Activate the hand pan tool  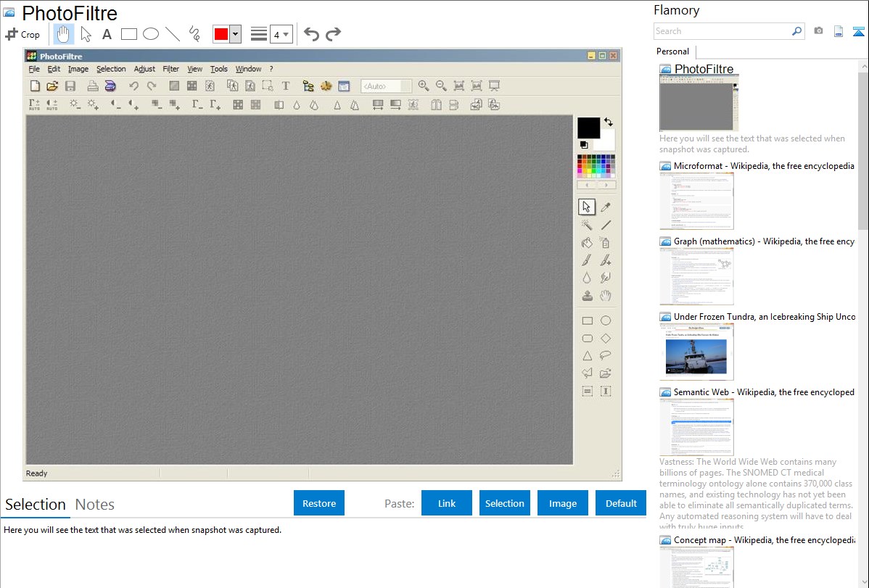point(63,34)
